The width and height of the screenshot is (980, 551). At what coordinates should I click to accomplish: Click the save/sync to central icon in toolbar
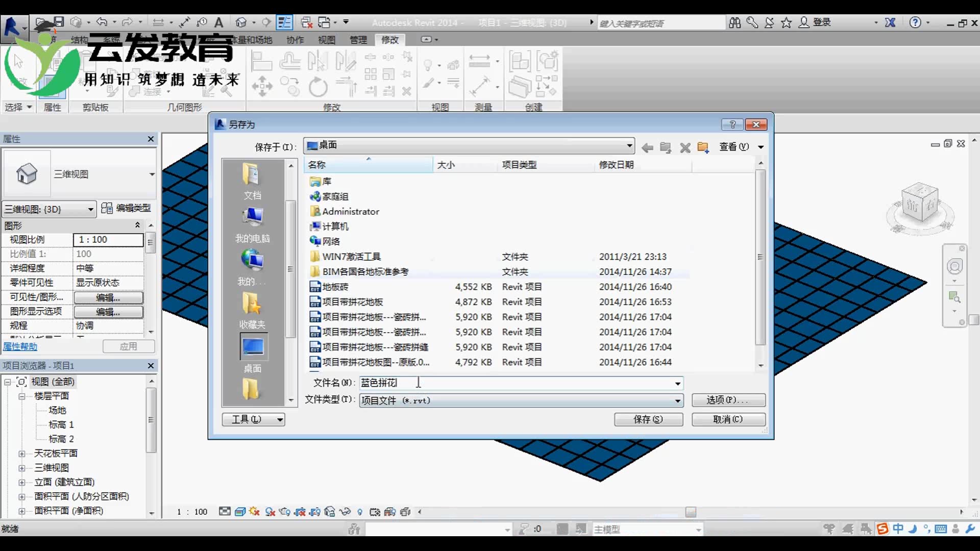[76, 23]
